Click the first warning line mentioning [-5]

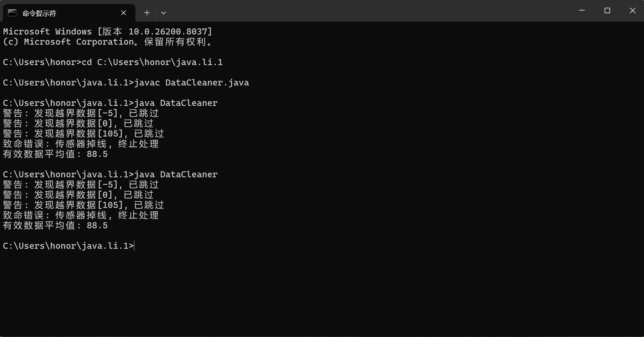(x=81, y=113)
